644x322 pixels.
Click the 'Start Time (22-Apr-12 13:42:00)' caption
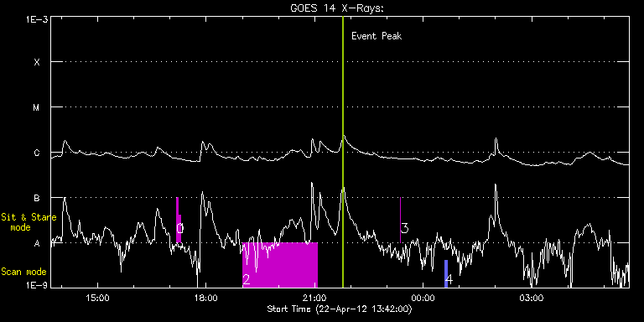[340, 309]
